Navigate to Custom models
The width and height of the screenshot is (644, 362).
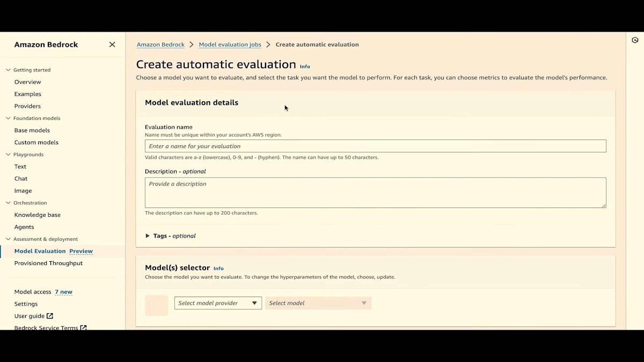pos(36,142)
